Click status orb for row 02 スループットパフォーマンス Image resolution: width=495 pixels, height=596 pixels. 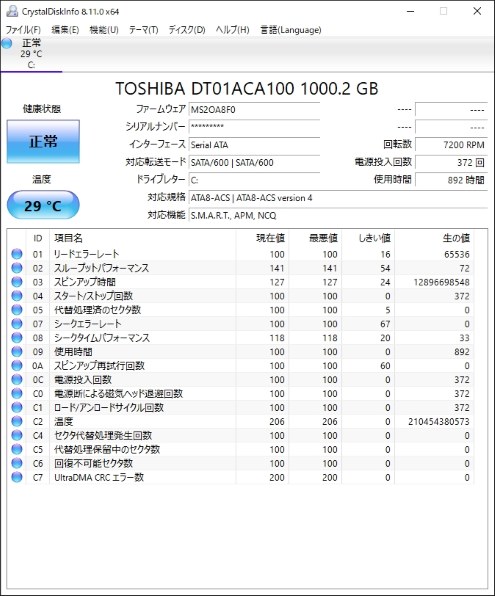tap(17, 268)
